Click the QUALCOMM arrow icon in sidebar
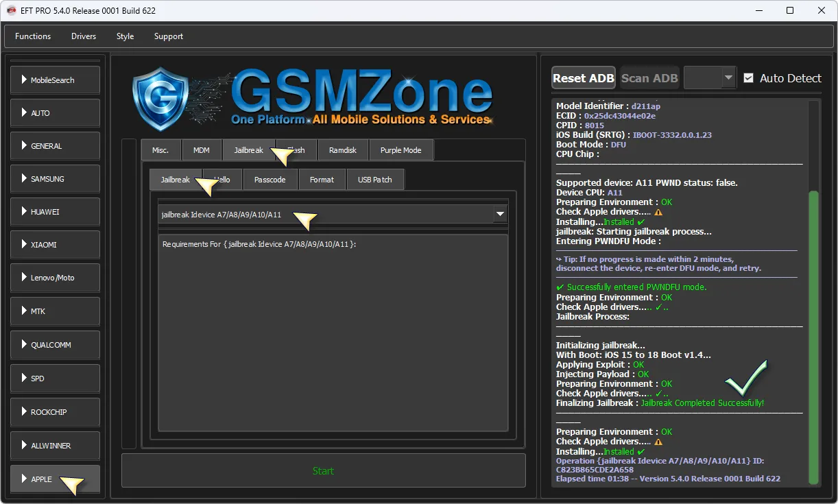The height and width of the screenshot is (504, 838). pos(24,345)
